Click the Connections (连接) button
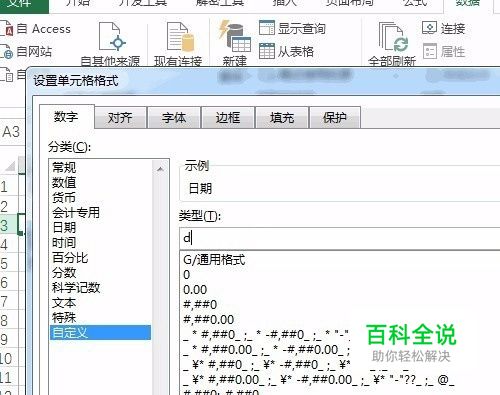The image size is (500, 395). click(x=443, y=28)
